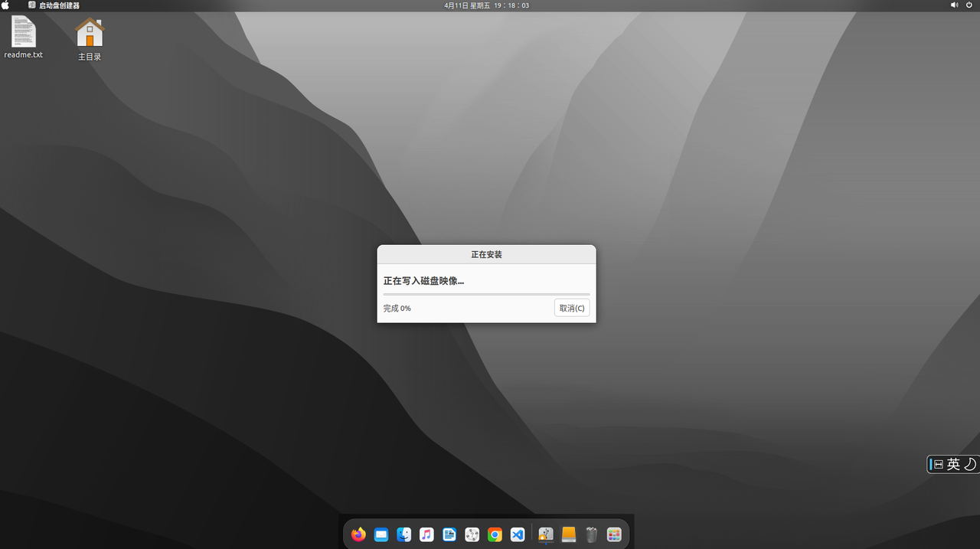Open the Apple logo menu in top bar

coord(6,5)
